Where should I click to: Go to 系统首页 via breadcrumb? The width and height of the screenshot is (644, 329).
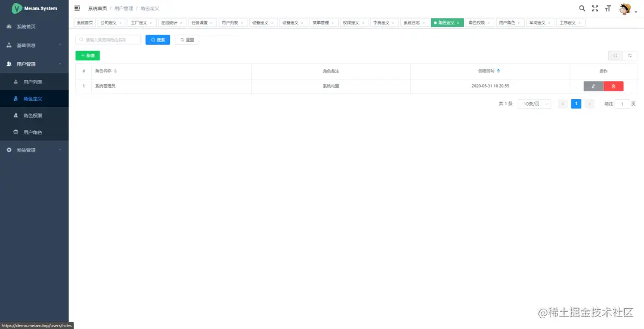[x=97, y=8]
